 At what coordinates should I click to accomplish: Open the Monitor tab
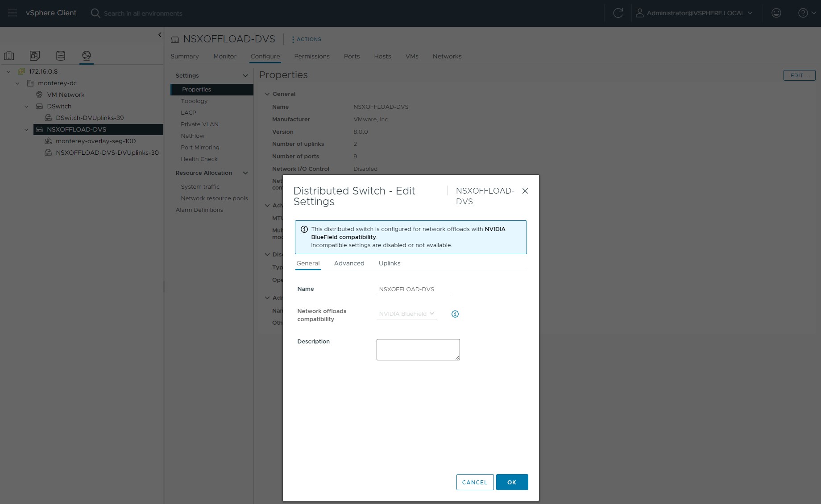[225, 57]
